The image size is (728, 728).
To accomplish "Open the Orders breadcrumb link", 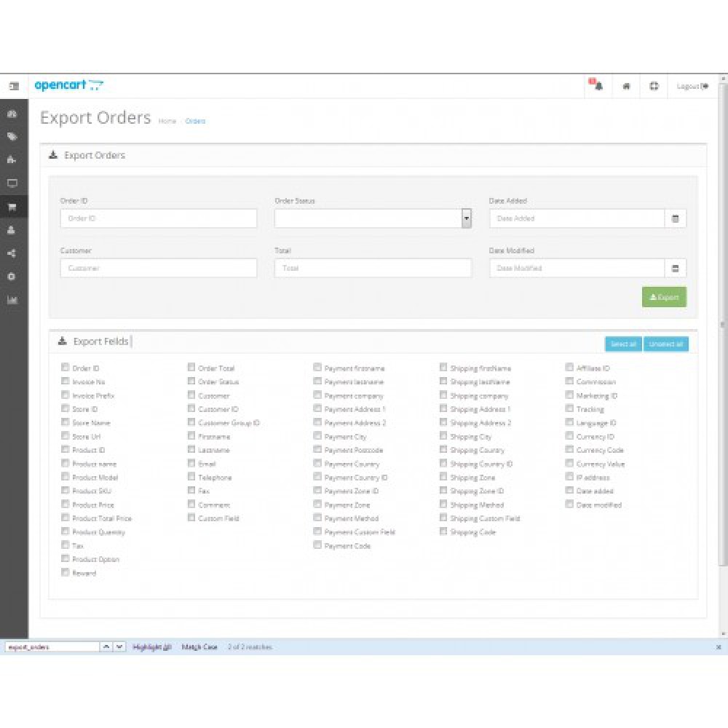I will coord(195,121).
